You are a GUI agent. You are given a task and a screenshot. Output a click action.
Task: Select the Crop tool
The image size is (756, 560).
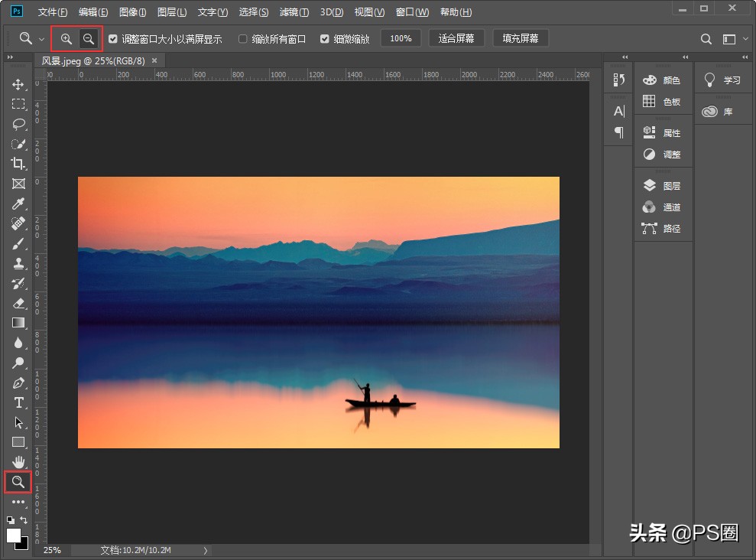pos(18,164)
